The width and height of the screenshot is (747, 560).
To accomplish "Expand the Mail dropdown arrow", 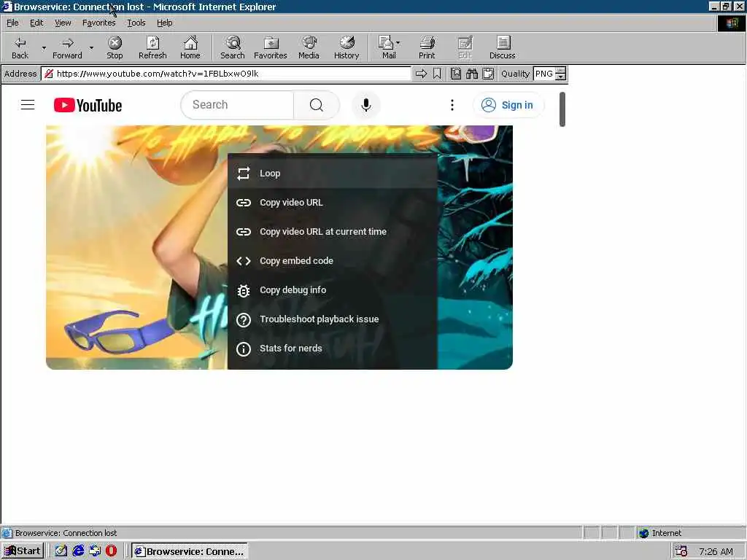I will (398, 43).
